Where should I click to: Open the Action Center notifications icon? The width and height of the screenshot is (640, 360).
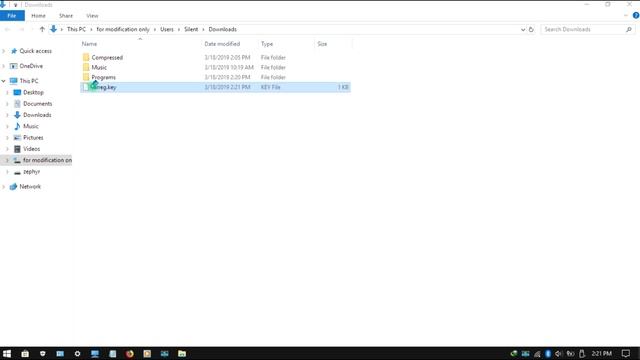coord(626,353)
